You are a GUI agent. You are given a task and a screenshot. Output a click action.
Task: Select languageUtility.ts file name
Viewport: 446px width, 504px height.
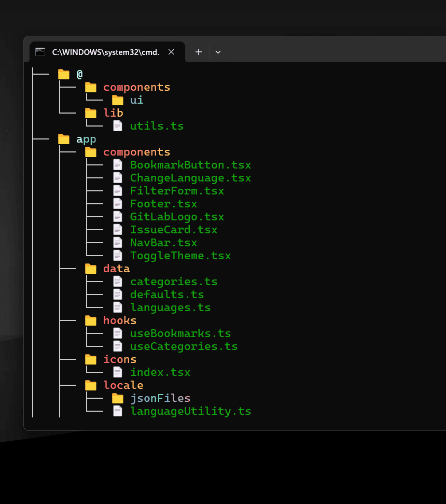pos(191,411)
